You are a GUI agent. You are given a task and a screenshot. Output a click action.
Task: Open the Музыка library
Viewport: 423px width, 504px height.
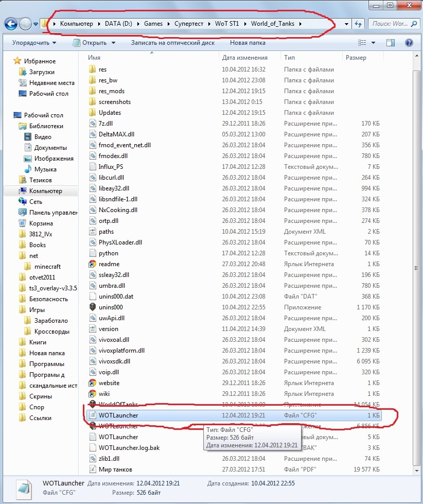(45, 169)
